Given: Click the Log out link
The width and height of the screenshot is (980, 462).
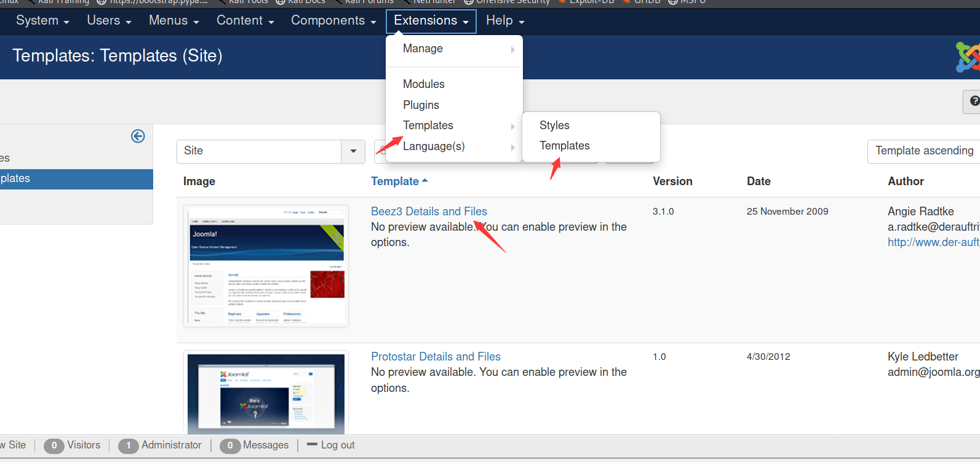Looking at the screenshot, I should pyautogui.click(x=338, y=445).
